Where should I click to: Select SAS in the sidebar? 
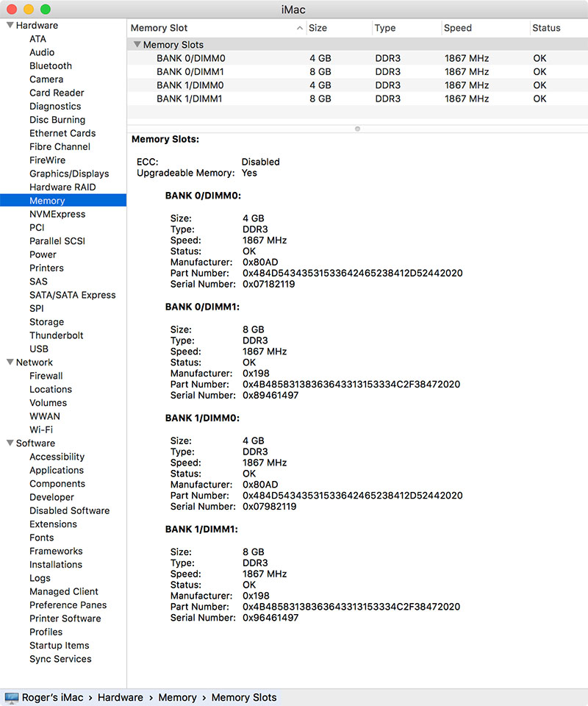tap(38, 282)
